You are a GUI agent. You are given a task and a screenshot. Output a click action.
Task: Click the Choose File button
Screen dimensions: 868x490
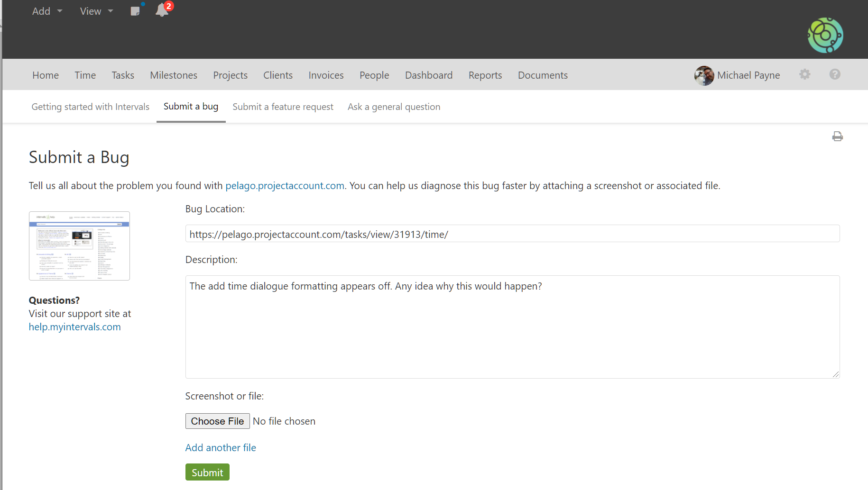click(x=217, y=421)
